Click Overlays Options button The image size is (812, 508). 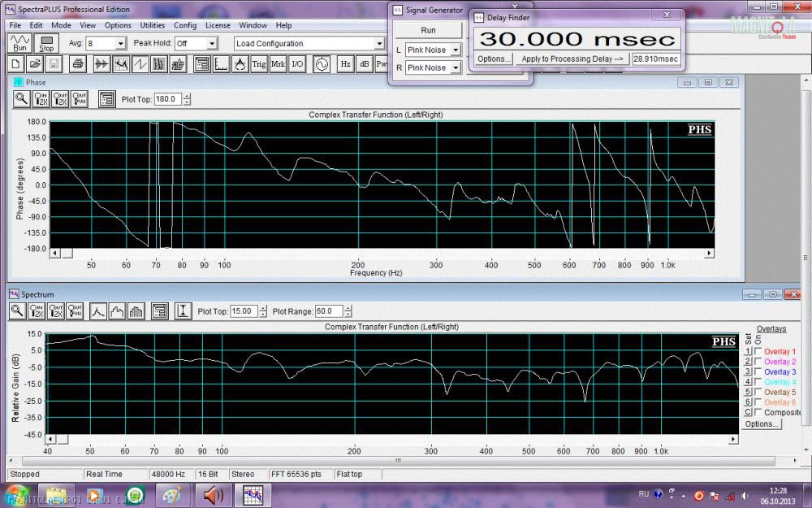tap(762, 424)
